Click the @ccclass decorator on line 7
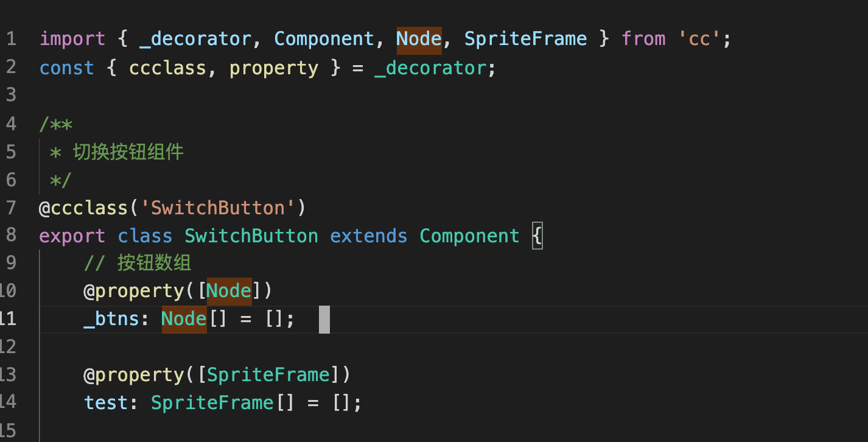 coord(83,208)
